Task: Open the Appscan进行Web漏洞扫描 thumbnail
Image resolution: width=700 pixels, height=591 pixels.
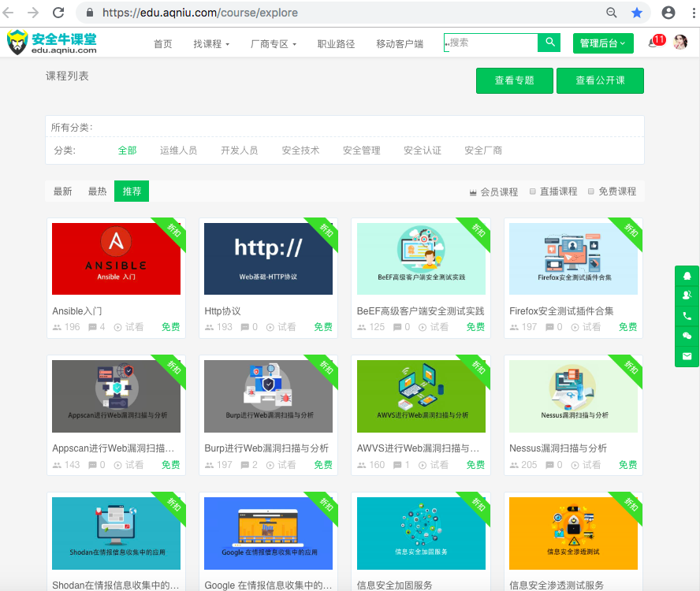Action: coord(116,396)
